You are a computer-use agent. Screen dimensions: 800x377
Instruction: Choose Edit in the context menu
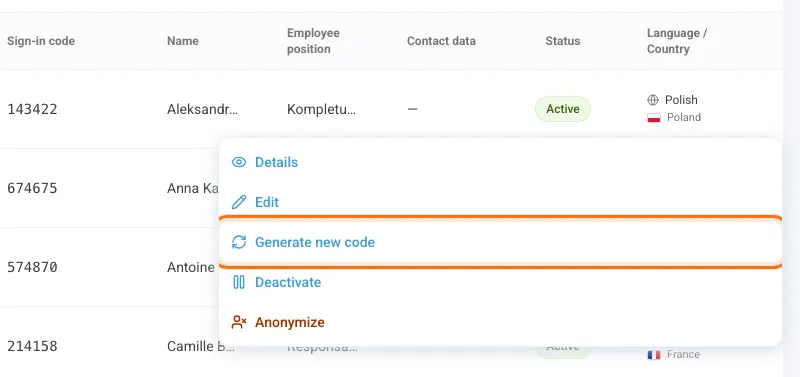pos(500,202)
